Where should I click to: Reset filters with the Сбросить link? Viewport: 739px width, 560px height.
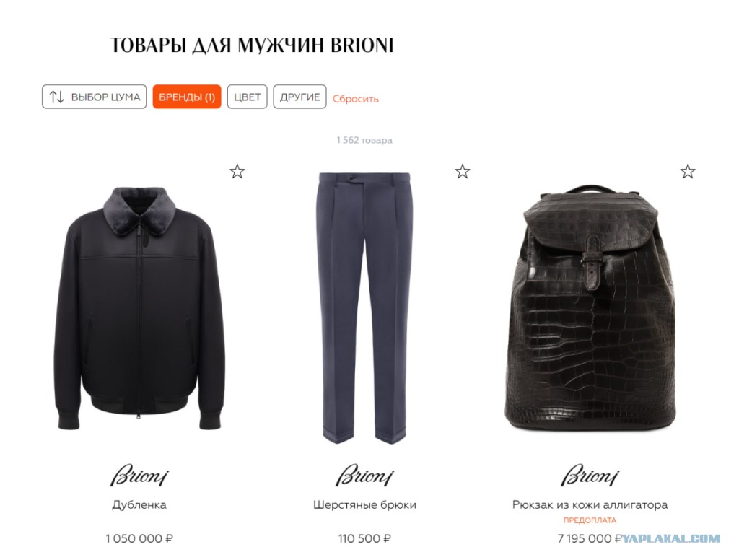pos(355,99)
